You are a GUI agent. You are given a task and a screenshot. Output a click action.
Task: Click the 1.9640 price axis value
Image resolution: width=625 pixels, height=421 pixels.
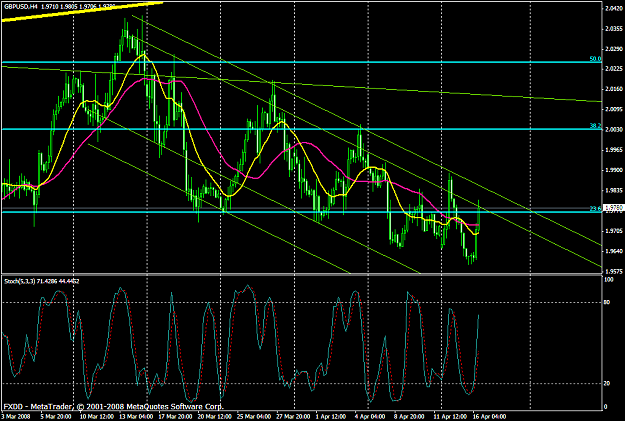tap(613, 251)
